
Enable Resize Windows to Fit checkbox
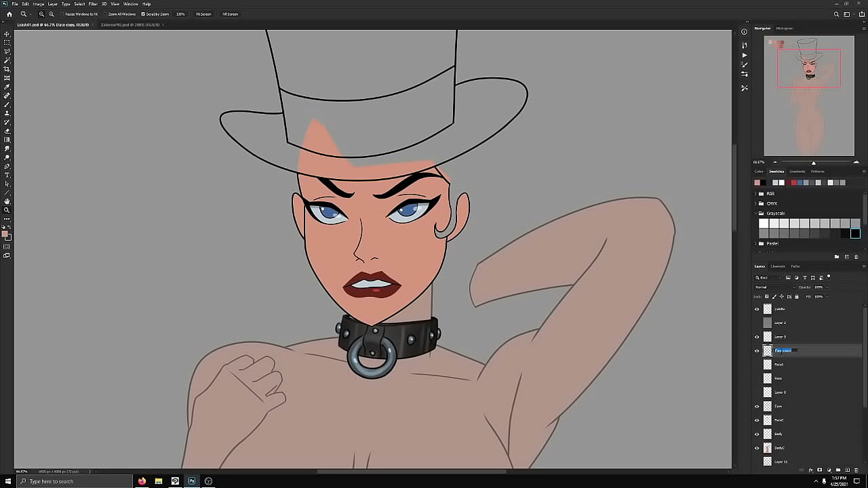click(x=63, y=14)
